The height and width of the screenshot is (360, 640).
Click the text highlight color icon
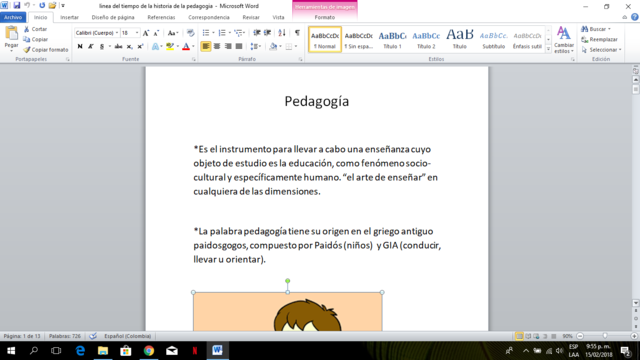click(170, 47)
